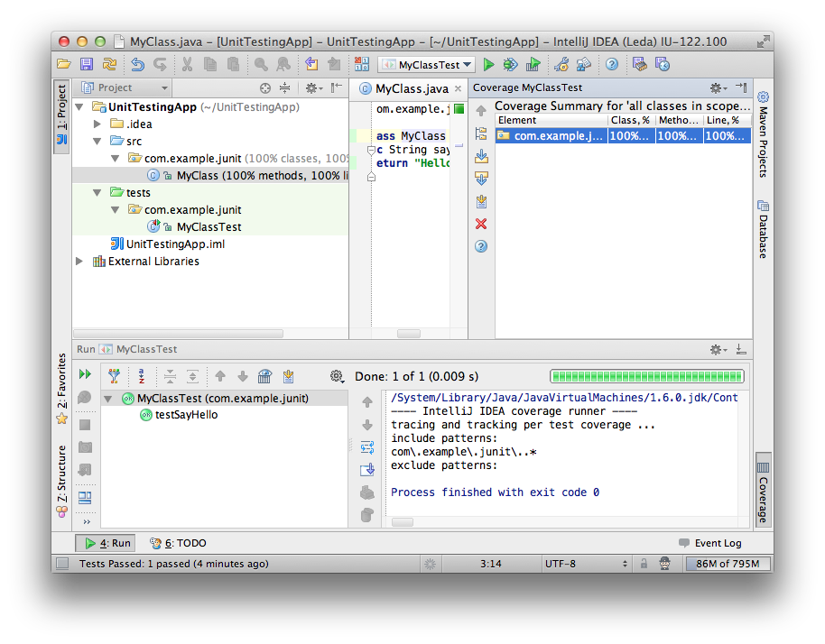Click Scroll from Source crosshair icon
Viewport: 825px width, 644px height.
pos(265,88)
